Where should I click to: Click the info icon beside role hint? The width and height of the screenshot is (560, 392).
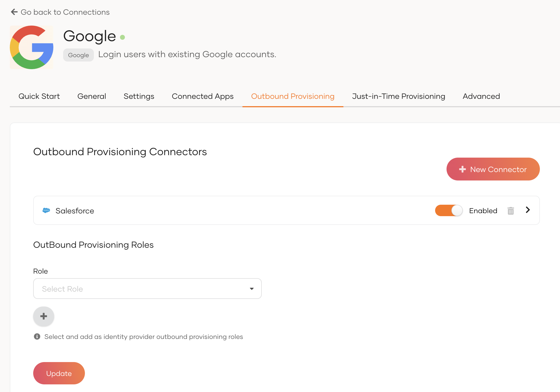click(37, 337)
